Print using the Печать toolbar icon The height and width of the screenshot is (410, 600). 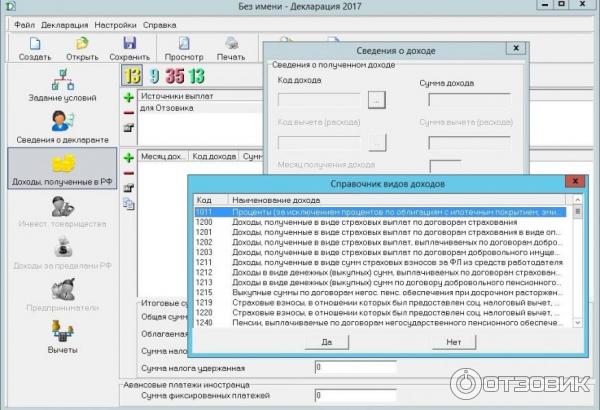[x=231, y=44]
